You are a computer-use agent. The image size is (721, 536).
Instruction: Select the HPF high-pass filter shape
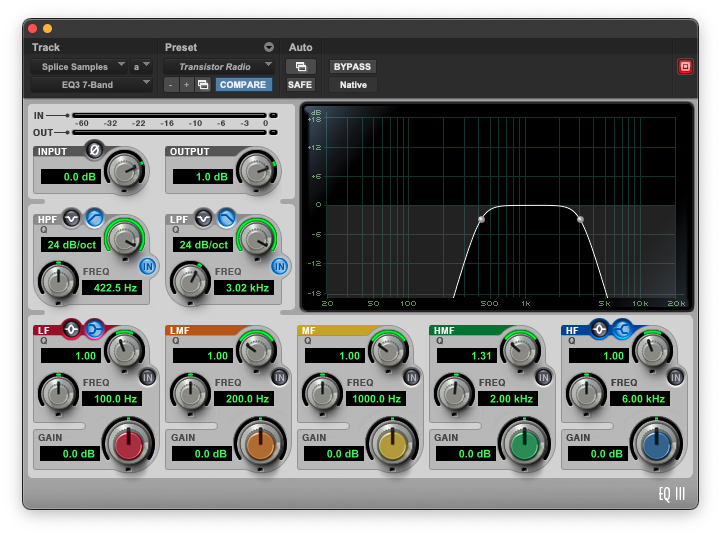tap(94, 217)
